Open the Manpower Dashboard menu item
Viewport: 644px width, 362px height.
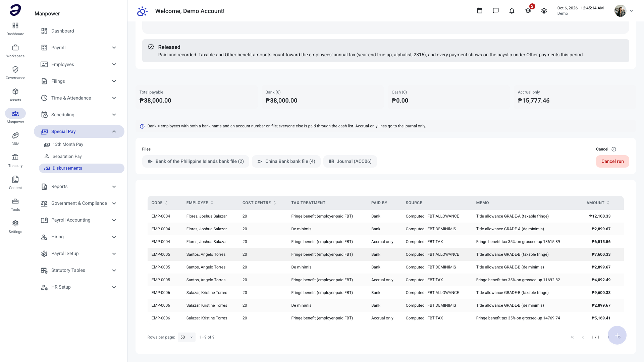[x=79, y=31]
